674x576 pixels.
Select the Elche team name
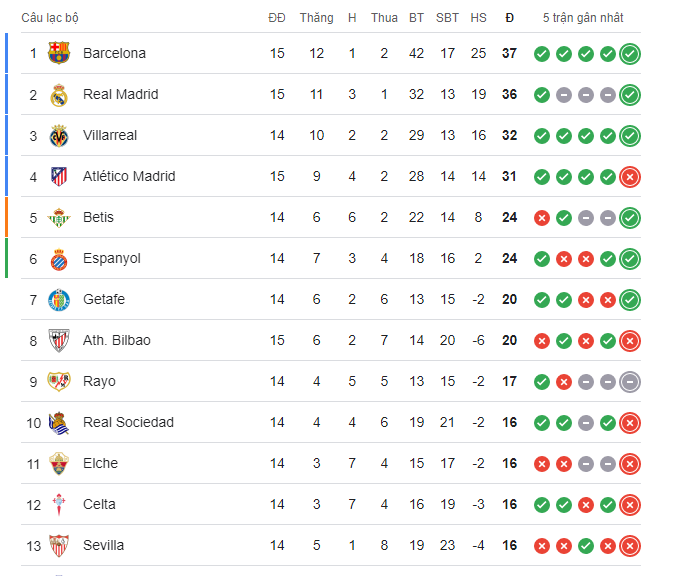[x=100, y=463]
